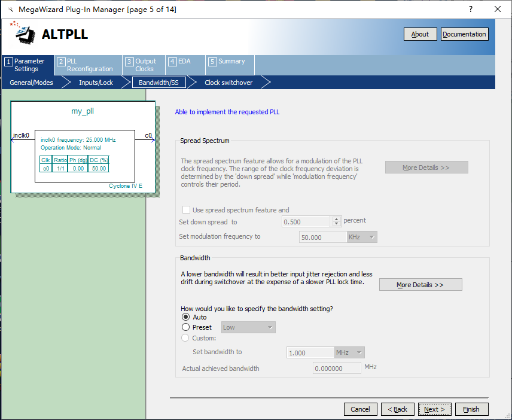Click the MegaWizard title bar icon
The image size is (512, 420).
(x=10, y=10)
